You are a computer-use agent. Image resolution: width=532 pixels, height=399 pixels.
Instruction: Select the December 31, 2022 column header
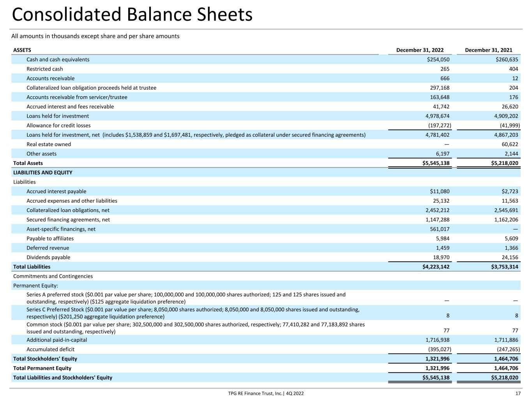click(x=420, y=50)
